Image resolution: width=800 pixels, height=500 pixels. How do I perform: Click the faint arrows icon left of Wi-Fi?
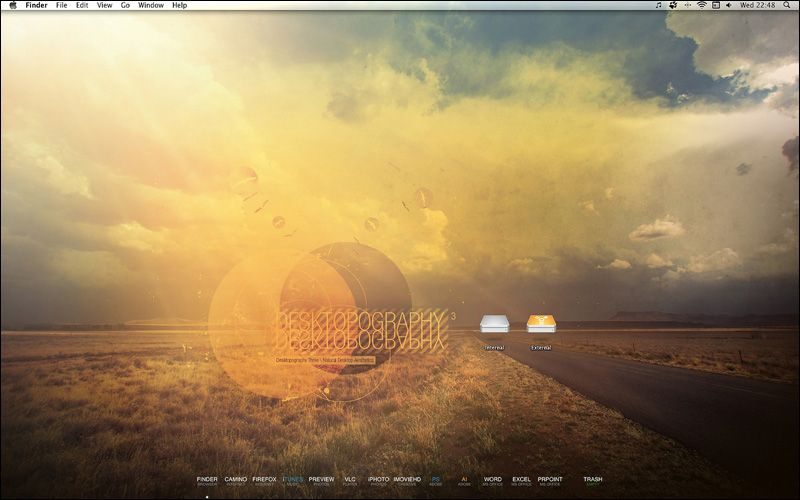[687, 5]
